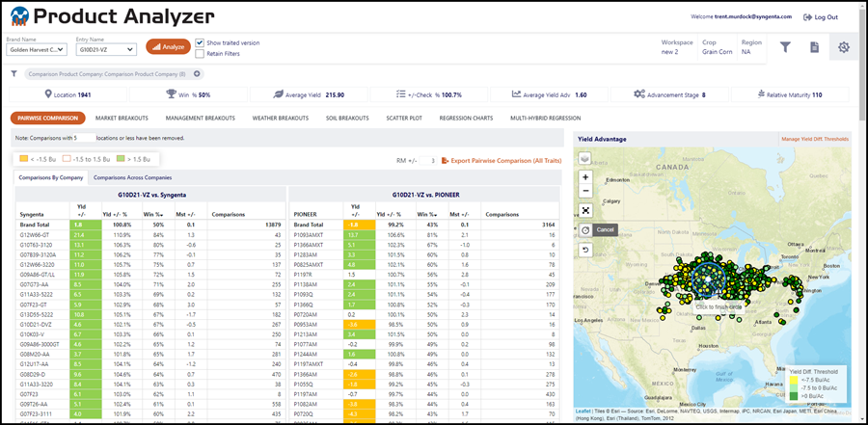Open the Entry Name dropdown
868x425 pixels.
pyautogui.click(x=106, y=49)
